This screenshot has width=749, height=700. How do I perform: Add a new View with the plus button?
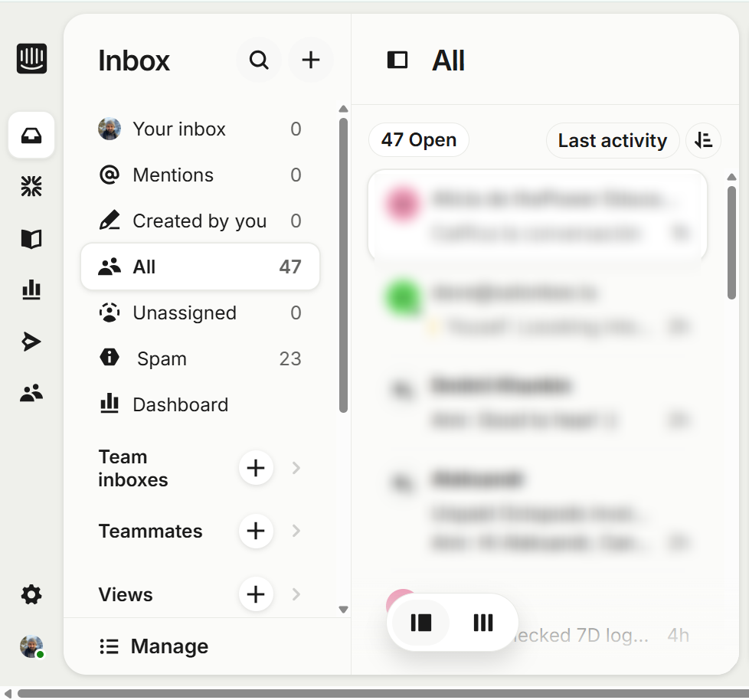(x=256, y=594)
